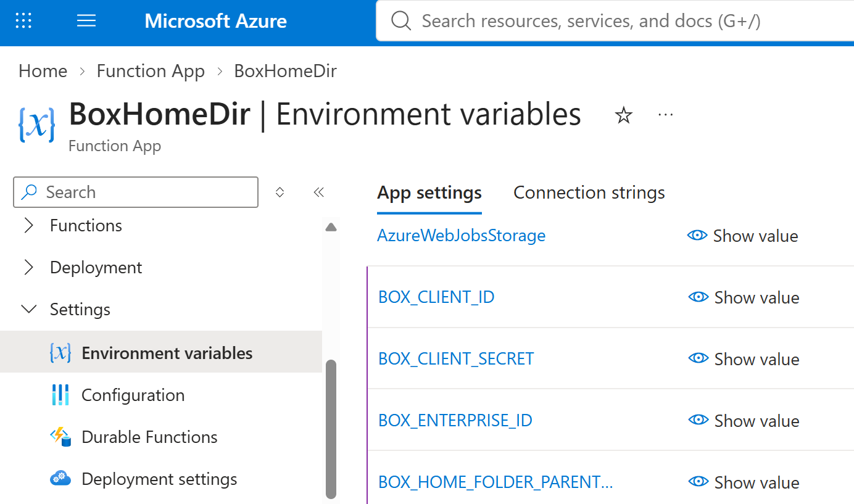Open the AzureWebJobsStorage setting
Viewport: 854px width, 504px height.
pyautogui.click(x=462, y=236)
